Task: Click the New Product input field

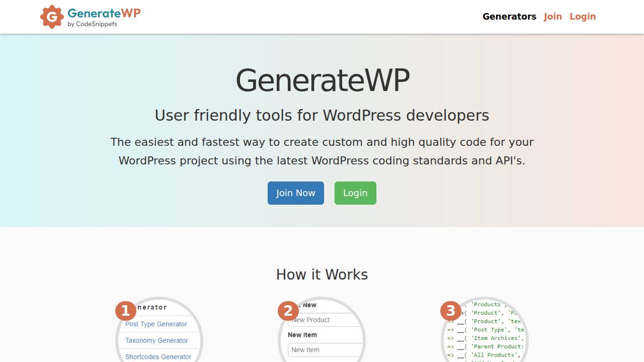Action: click(324, 320)
